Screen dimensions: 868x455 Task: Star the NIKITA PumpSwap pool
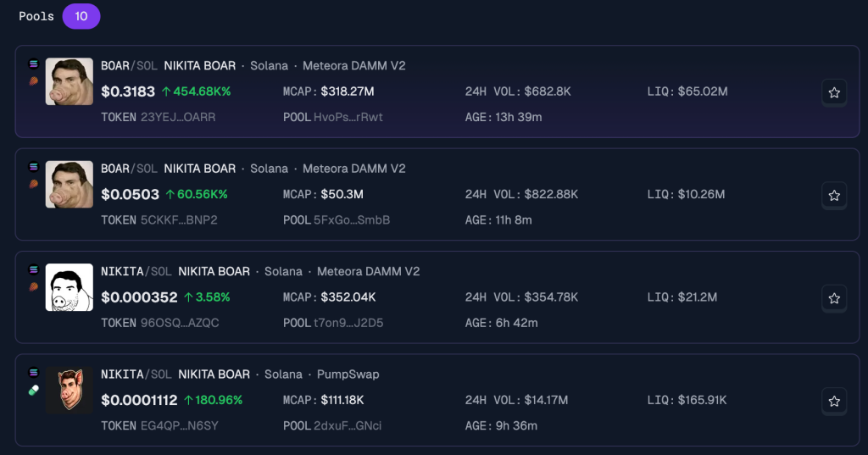click(834, 400)
